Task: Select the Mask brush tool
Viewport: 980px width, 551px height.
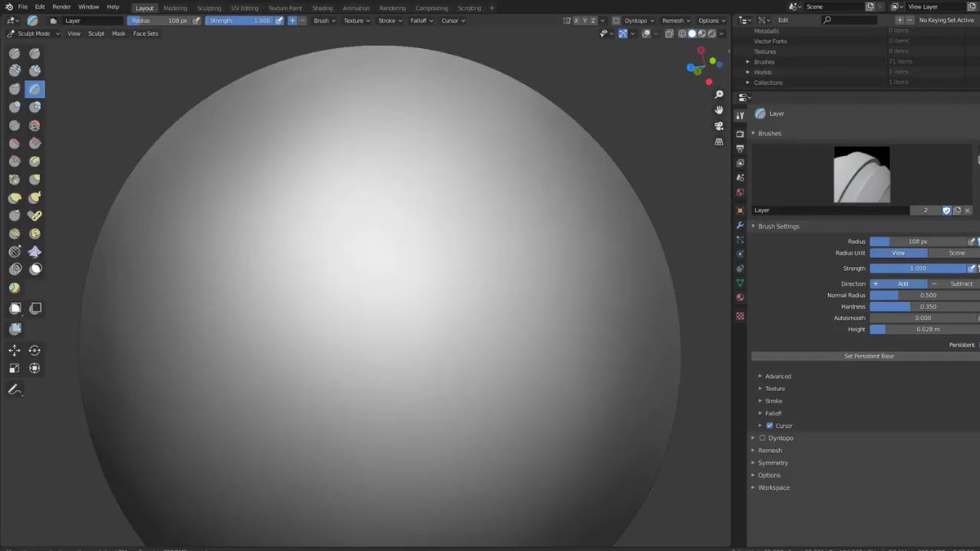Action: 35,269
